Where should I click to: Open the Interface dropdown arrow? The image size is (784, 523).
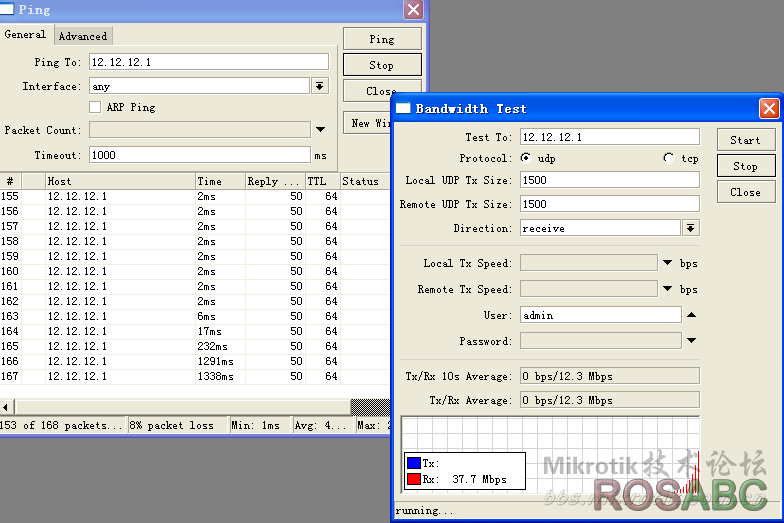pos(320,86)
